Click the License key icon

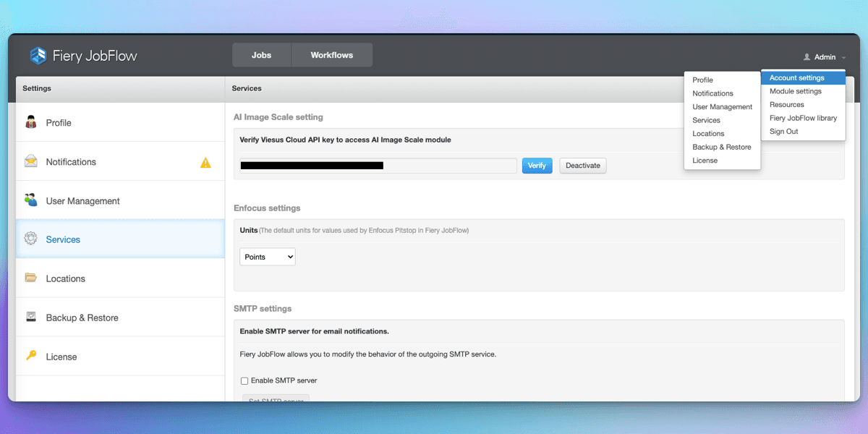[30, 355]
